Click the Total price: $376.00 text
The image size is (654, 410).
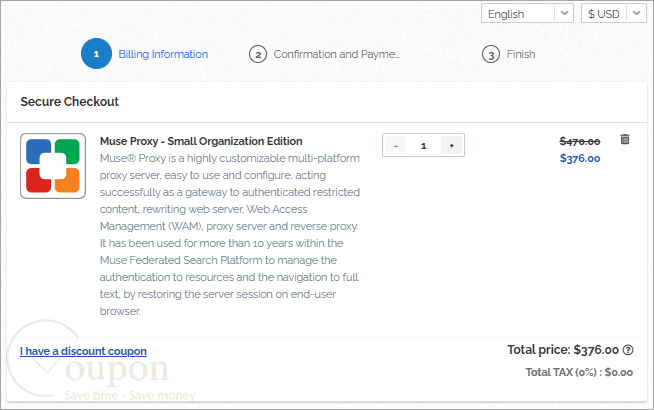pos(563,350)
